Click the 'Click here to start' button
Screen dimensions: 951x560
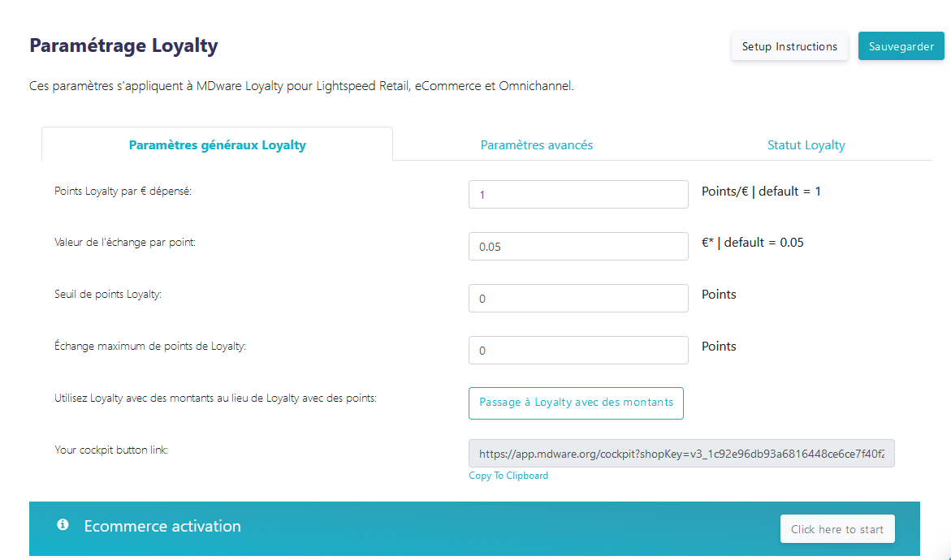tap(837, 529)
